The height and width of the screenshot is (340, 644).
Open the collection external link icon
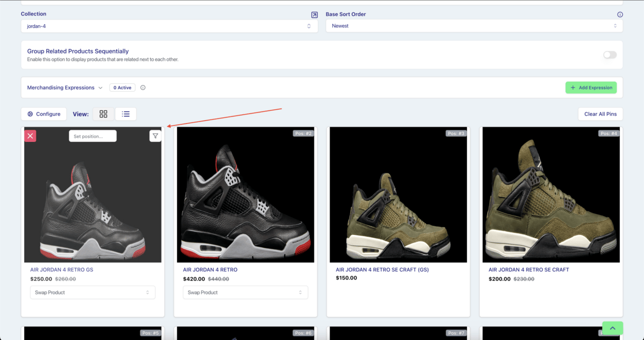[x=314, y=15]
